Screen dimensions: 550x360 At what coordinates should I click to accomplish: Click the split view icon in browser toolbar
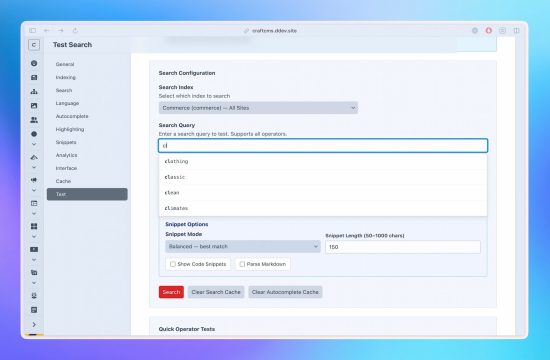(x=516, y=31)
